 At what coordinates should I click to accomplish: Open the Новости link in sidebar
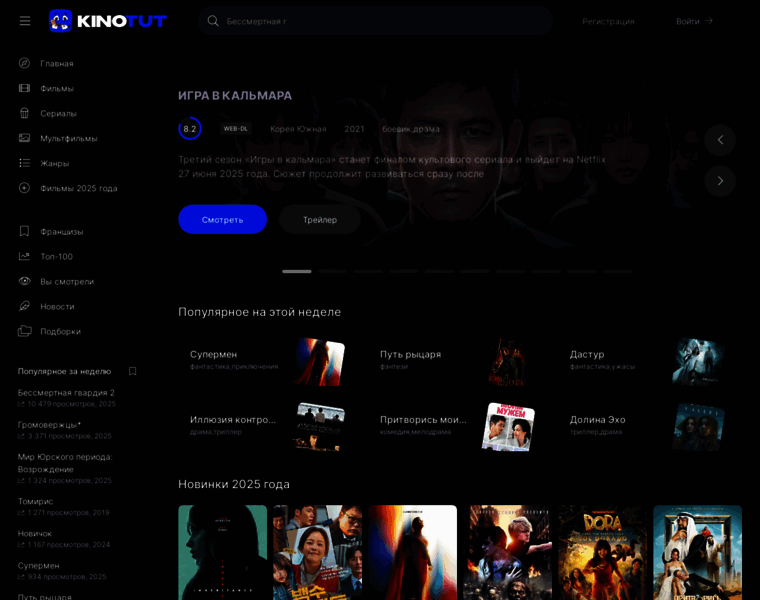point(57,307)
